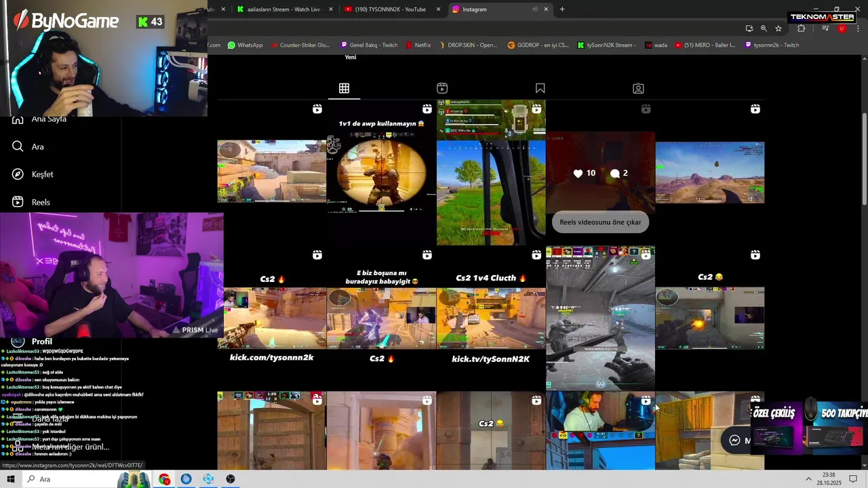Screen dimensions: 868x488
Task: Bookmark this page with star icon
Action: coord(778,28)
